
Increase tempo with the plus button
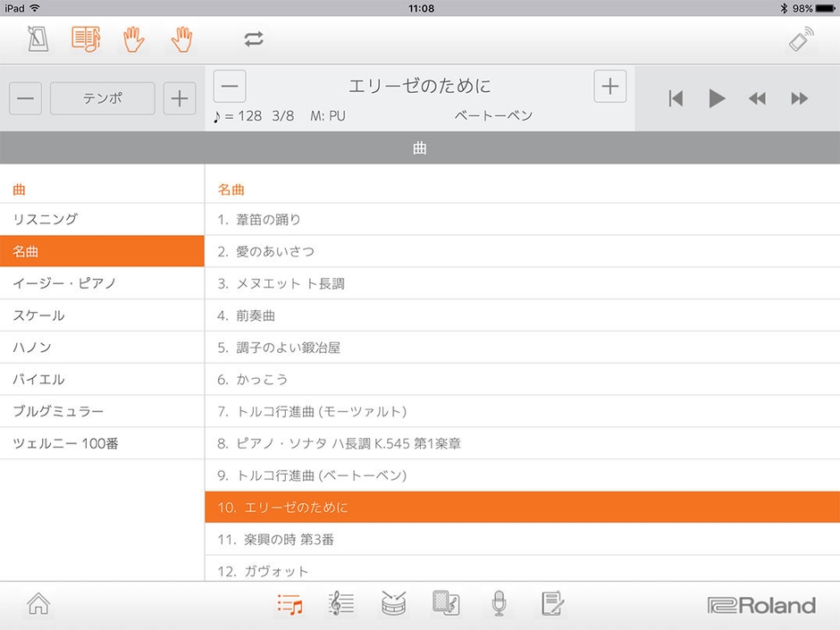point(179,98)
